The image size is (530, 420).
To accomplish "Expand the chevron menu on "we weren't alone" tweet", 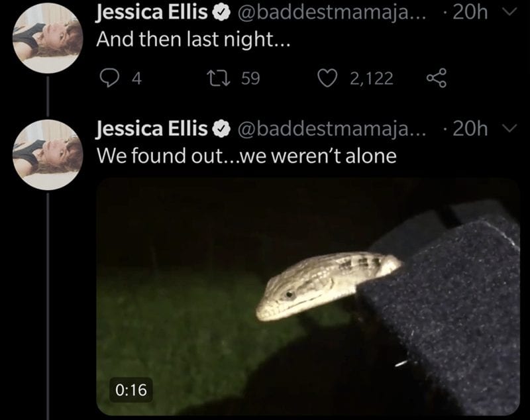I will click(x=509, y=129).
